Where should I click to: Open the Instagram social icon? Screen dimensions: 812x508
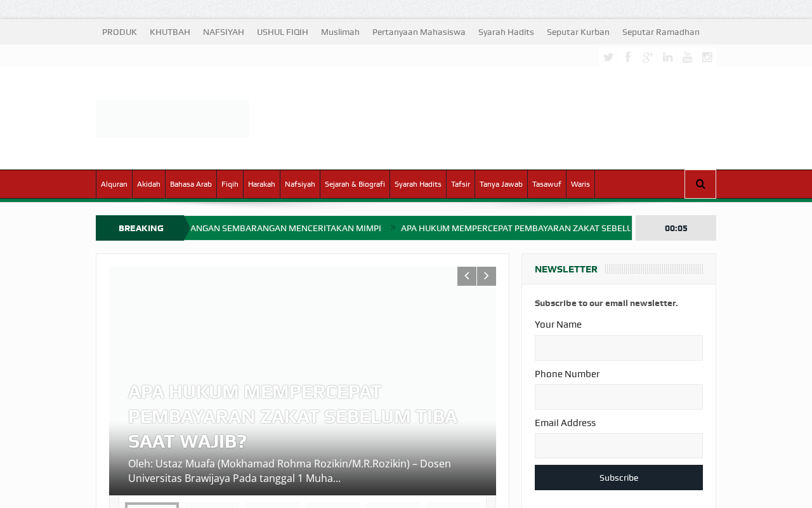[x=707, y=57]
